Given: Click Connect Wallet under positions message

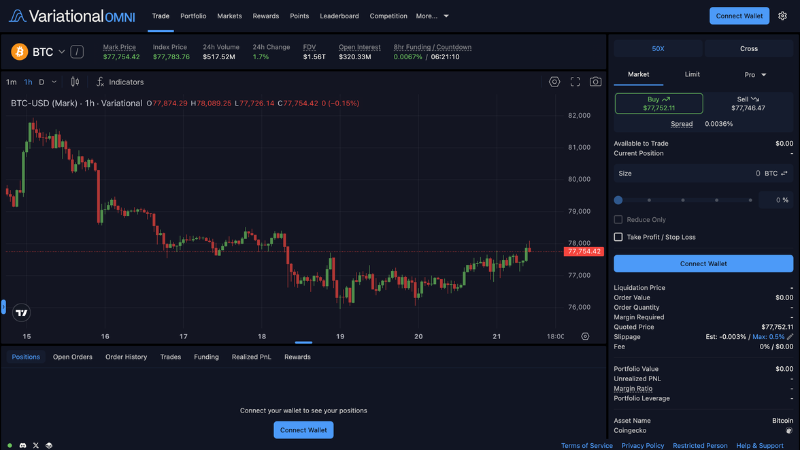Looking at the screenshot, I should (x=304, y=430).
